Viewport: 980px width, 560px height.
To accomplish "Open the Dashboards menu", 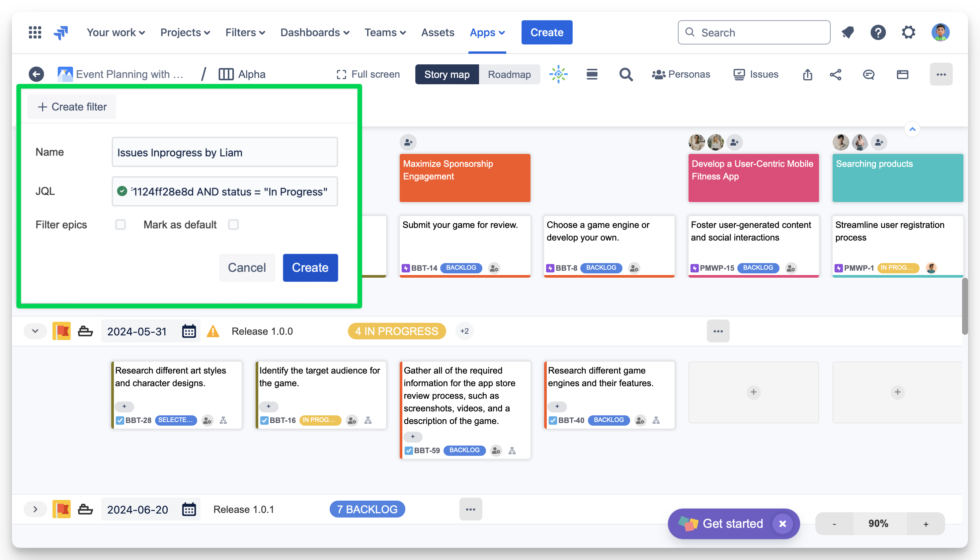I will click(x=314, y=32).
